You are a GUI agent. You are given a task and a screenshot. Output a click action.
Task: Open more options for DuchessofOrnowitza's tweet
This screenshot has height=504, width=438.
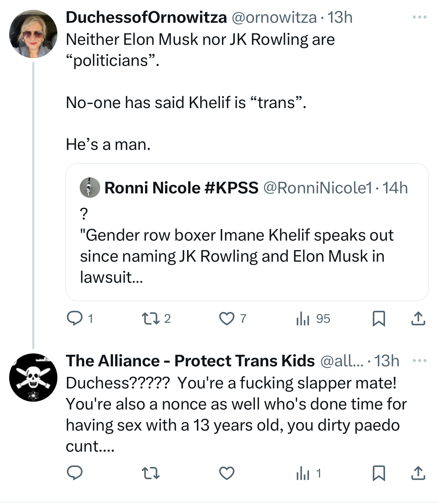pyautogui.click(x=419, y=17)
